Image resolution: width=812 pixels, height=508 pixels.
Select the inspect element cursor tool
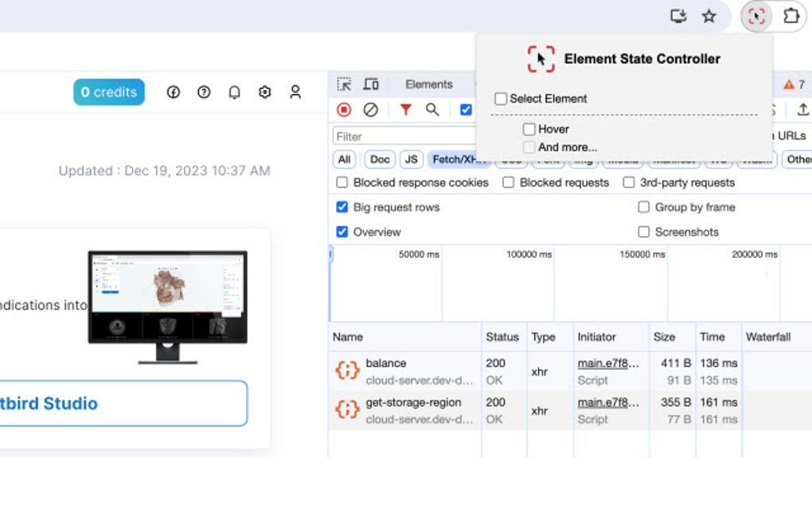pyautogui.click(x=345, y=84)
